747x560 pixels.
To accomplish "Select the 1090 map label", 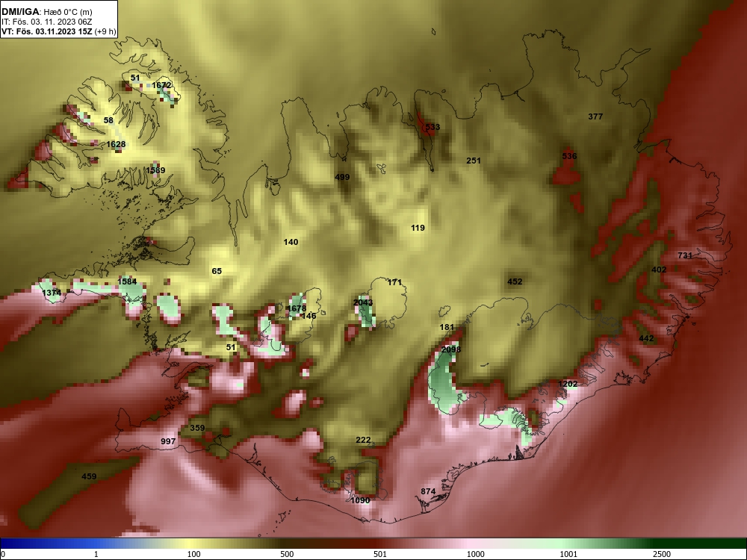I will [360, 500].
